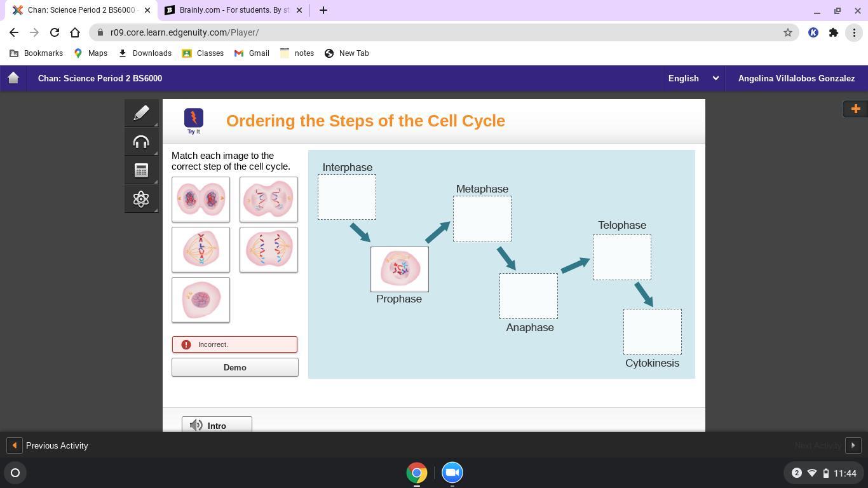The image size is (868, 488).
Task: Open the English language dropdown
Action: coord(693,78)
